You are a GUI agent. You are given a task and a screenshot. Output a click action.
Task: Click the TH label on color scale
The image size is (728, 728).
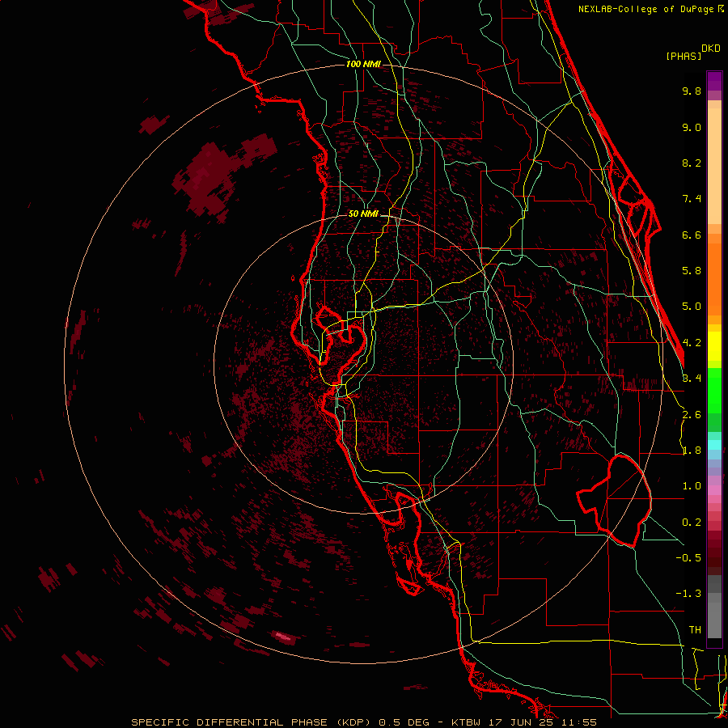coord(695,630)
